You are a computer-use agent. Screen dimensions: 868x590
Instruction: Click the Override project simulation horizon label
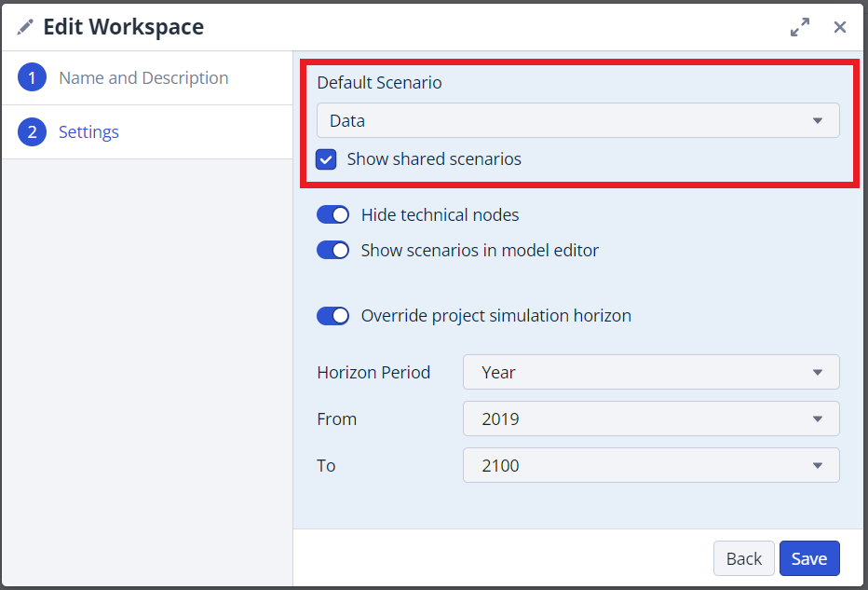495,316
